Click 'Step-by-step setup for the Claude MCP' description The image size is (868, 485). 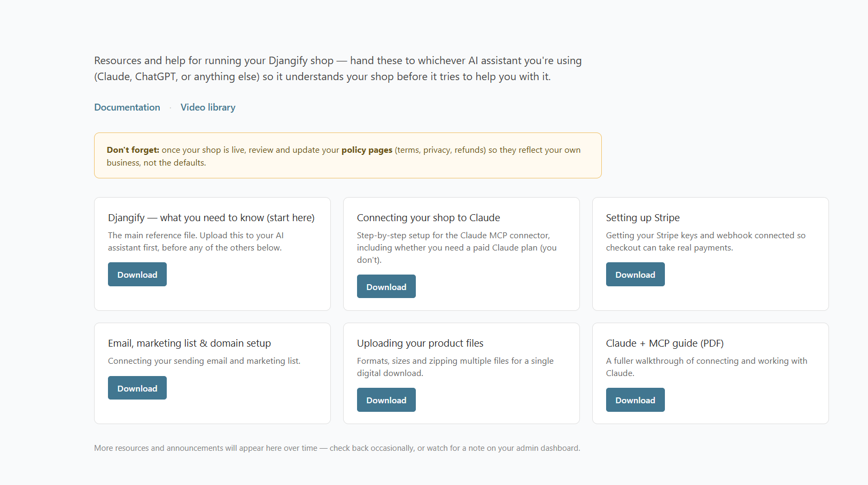(457, 247)
